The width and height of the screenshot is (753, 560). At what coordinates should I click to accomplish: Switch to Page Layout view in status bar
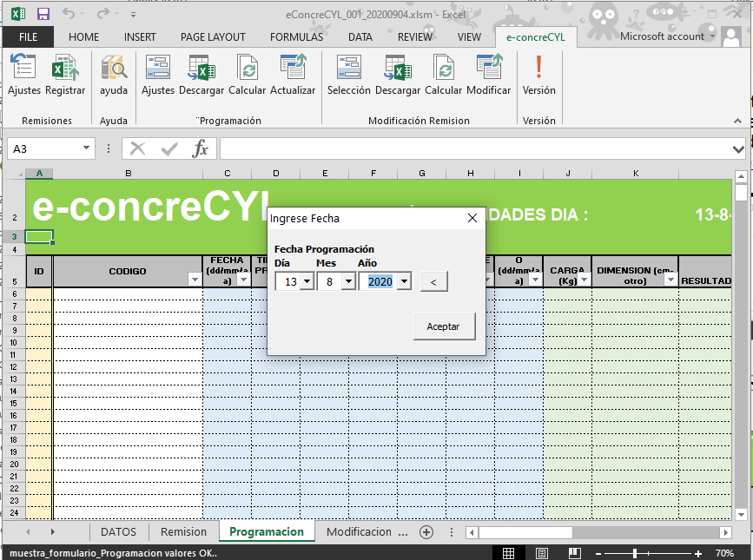point(541,553)
